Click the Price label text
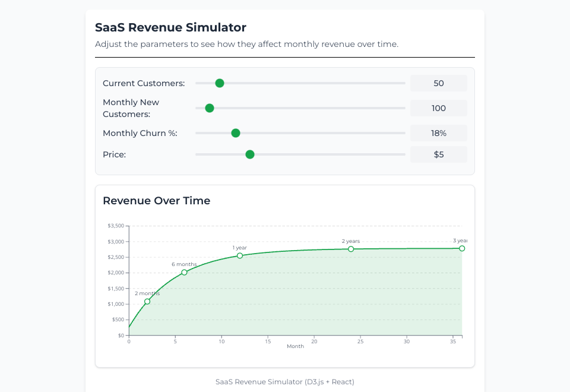This screenshot has height=392, width=570. 114,154
